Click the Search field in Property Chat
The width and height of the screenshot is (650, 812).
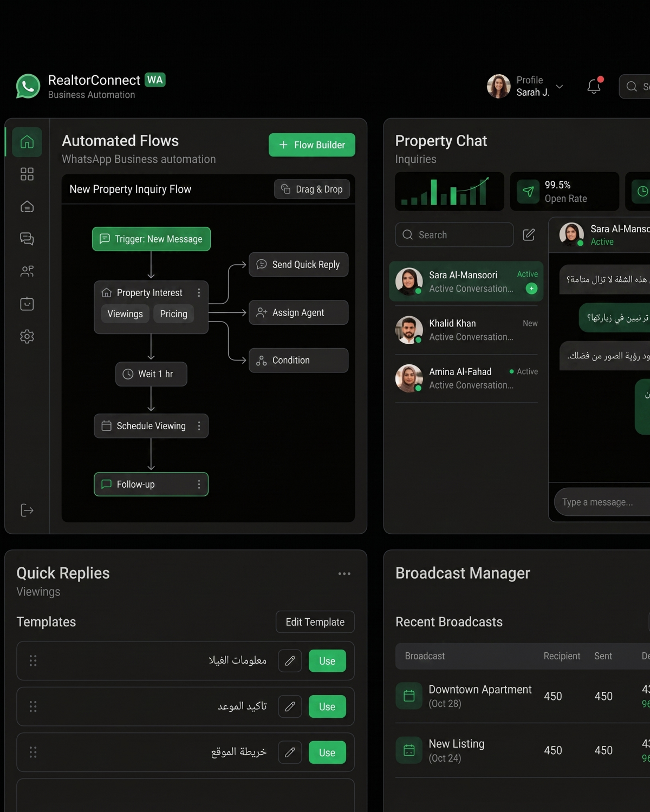(454, 235)
